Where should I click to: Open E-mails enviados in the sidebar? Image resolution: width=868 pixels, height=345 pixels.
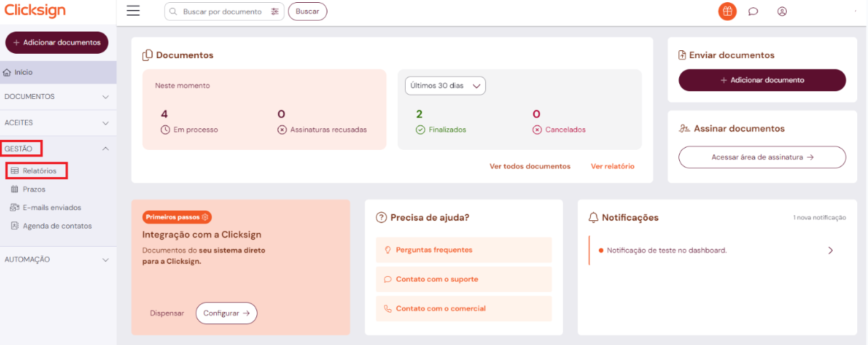(51, 207)
